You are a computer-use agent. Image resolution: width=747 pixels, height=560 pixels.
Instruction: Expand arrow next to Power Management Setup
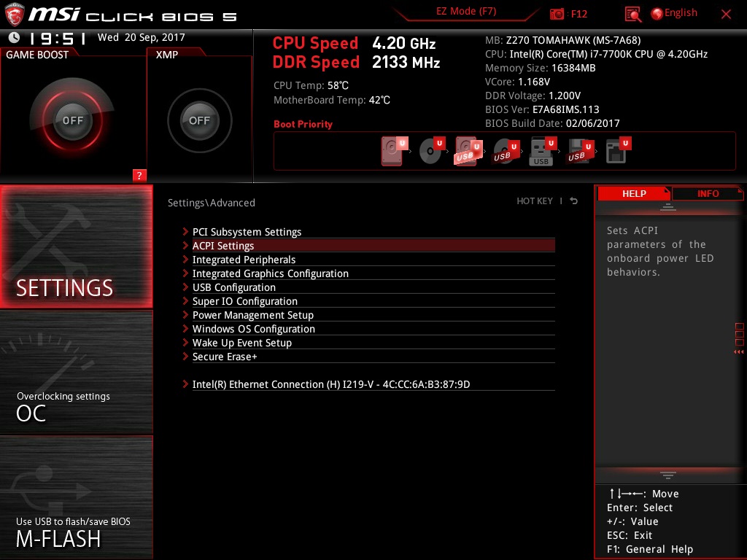coord(185,314)
